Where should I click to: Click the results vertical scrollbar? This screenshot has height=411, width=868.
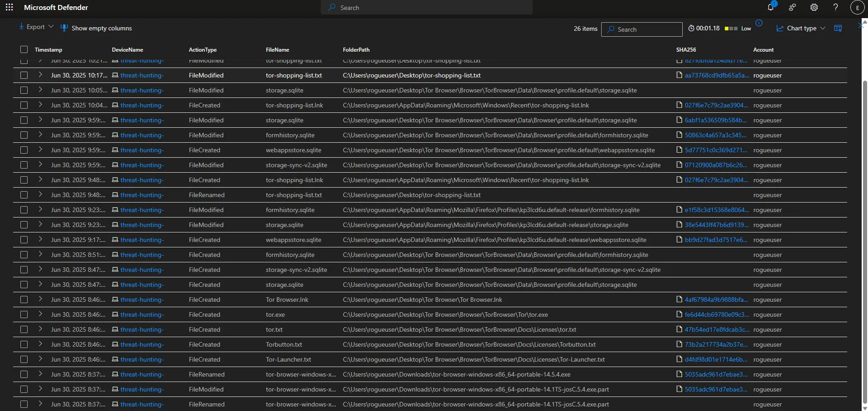(x=864, y=241)
